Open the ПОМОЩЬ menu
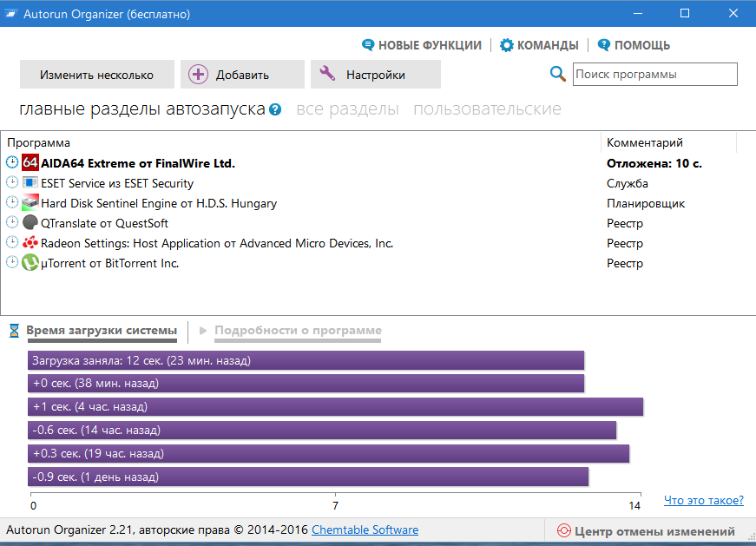 click(634, 45)
